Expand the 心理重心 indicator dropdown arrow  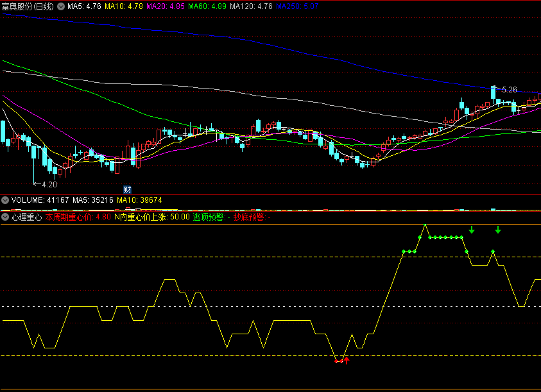pyautogui.click(x=5, y=217)
